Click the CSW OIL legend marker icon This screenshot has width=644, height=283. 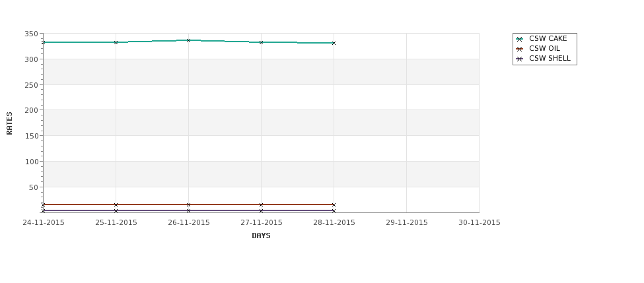(520, 49)
